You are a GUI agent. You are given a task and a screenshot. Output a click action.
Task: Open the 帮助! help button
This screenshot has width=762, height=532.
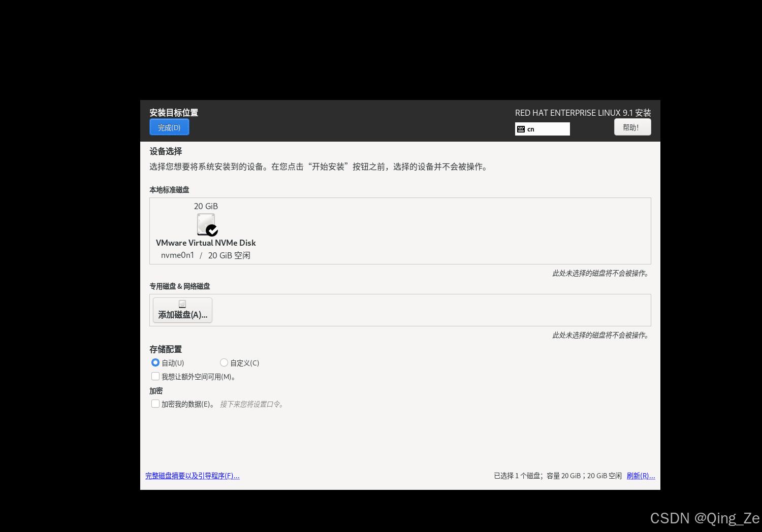(x=632, y=127)
